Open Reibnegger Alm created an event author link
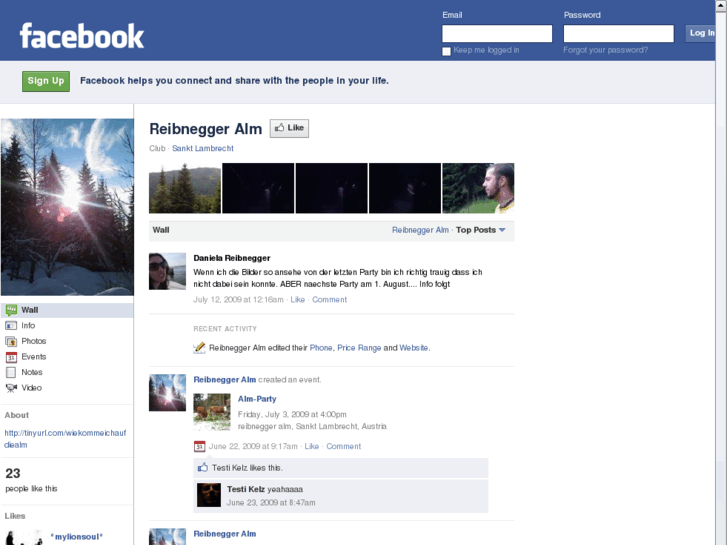Viewport: 727px width, 545px height. [x=225, y=380]
